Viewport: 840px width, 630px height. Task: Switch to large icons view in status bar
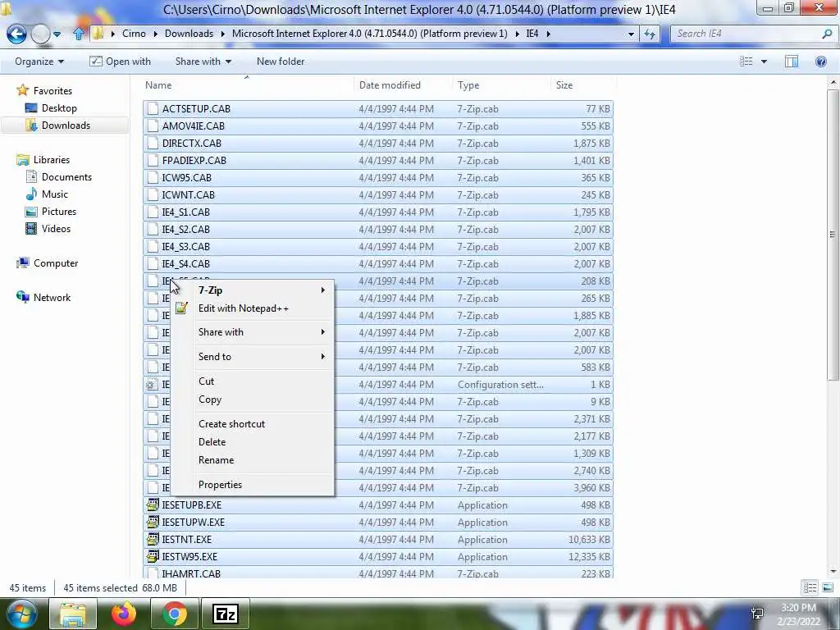coord(827,588)
